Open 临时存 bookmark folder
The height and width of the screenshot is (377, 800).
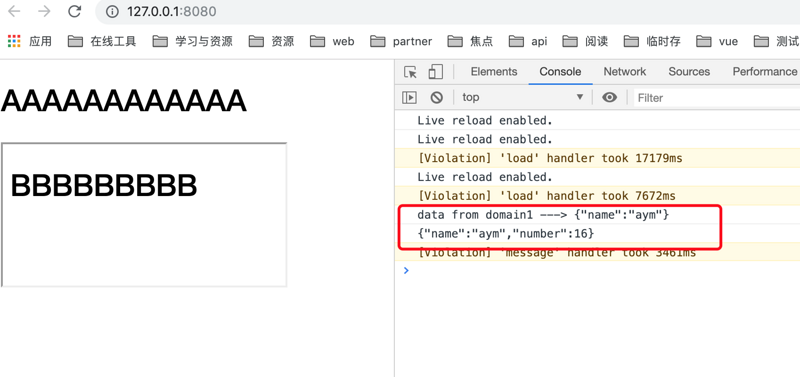coord(653,41)
